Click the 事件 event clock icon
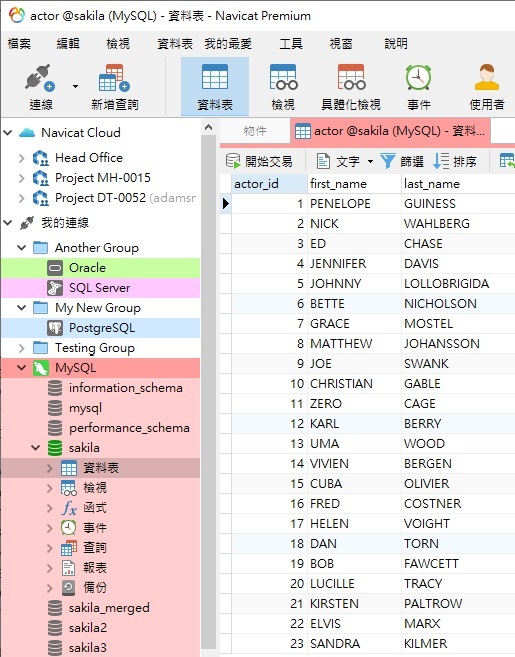Image resolution: width=515 pixels, height=657 pixels. (x=418, y=78)
